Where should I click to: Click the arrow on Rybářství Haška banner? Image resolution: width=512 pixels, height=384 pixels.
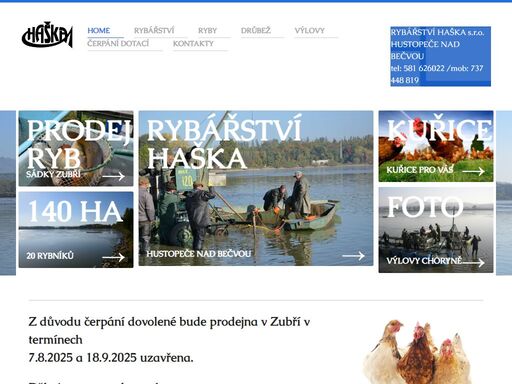353,256
